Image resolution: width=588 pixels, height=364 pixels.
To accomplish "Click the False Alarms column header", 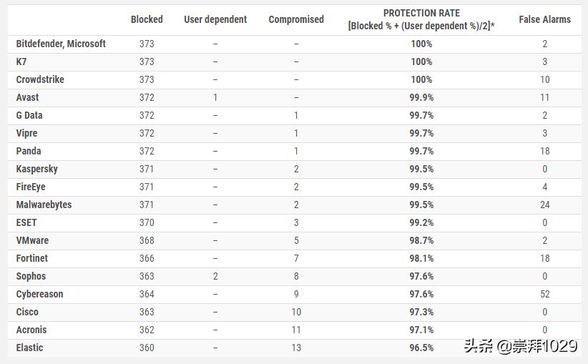I will [x=545, y=19].
